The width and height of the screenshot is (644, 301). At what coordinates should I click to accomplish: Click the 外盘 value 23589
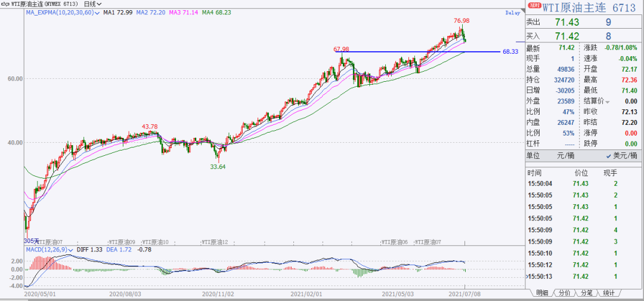[x=566, y=101]
